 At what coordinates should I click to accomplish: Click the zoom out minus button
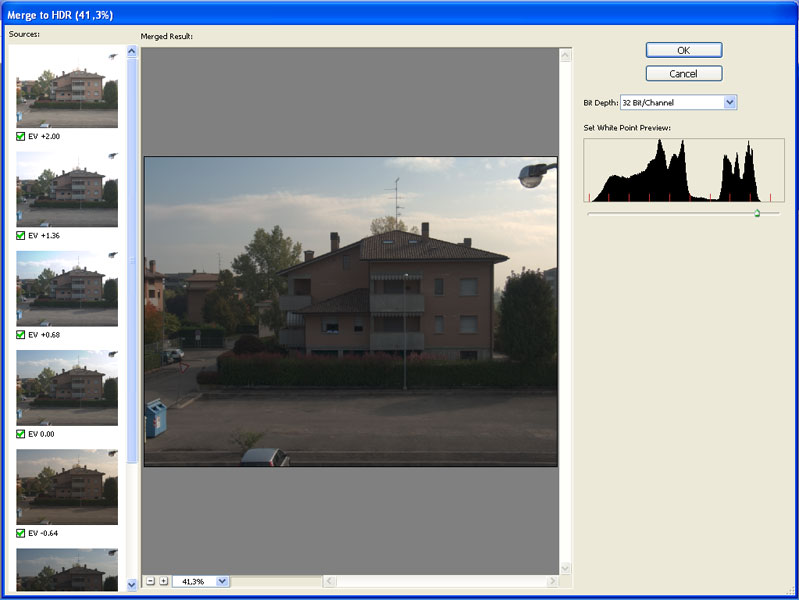click(x=150, y=581)
